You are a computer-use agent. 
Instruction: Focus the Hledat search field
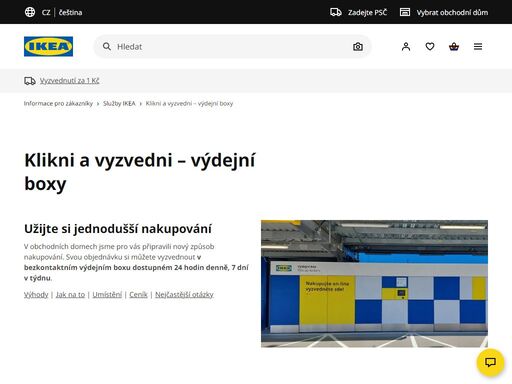pyautogui.click(x=232, y=46)
